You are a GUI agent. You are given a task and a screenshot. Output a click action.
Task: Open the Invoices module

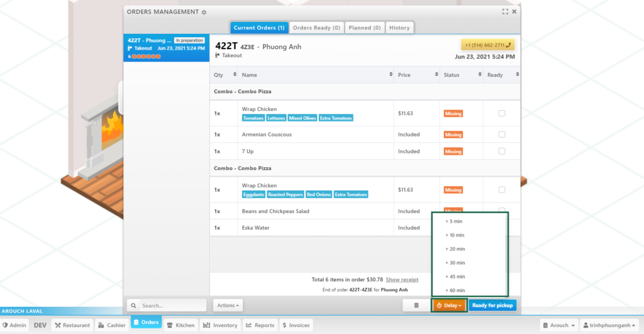pos(296,325)
